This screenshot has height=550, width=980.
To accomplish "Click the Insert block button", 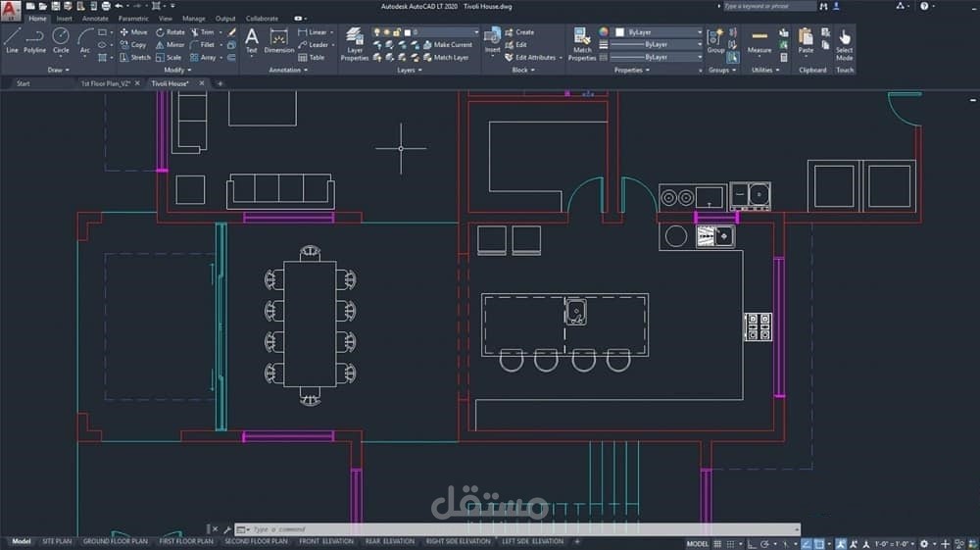I will [x=493, y=40].
